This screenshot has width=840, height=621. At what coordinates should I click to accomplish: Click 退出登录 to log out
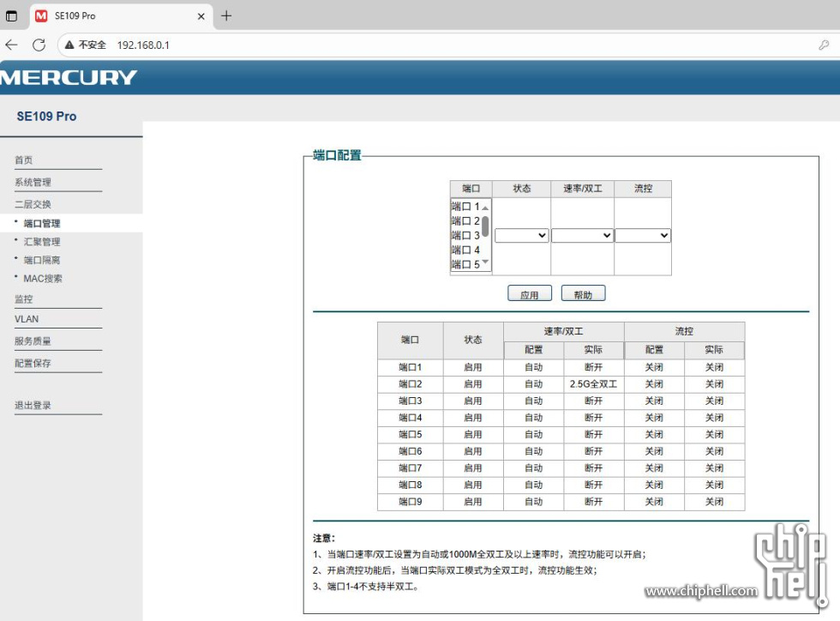33,405
